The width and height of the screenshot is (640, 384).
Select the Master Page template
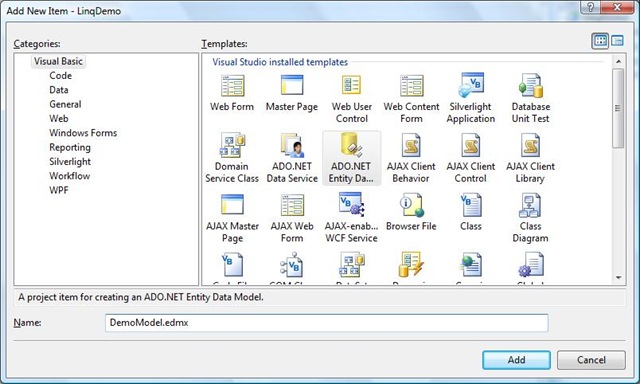pos(291,93)
